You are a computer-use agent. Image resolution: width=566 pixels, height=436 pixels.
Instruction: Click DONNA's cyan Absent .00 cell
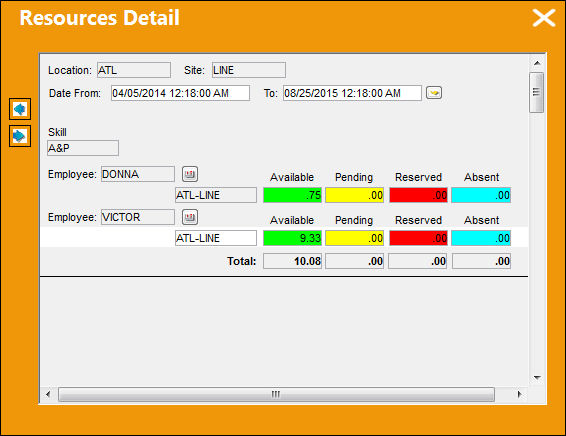coord(481,195)
